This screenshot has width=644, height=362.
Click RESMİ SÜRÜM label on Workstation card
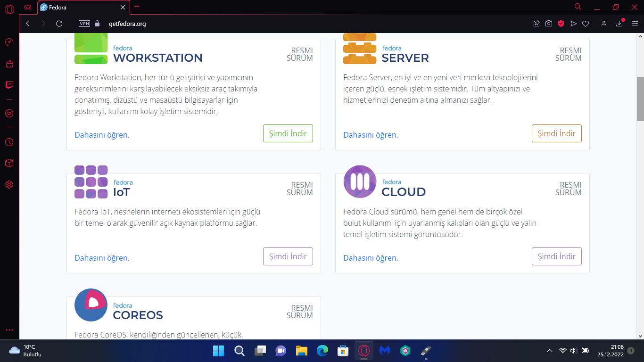pos(300,54)
